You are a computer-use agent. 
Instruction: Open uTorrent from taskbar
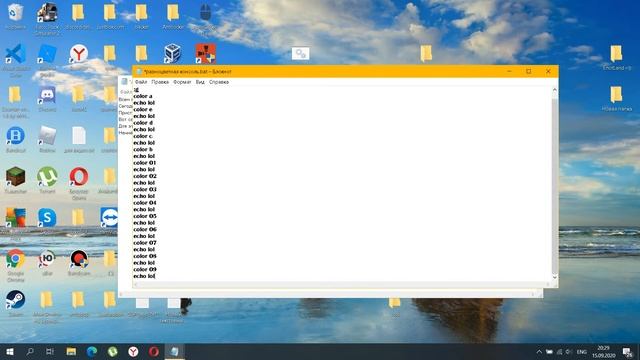click(x=113, y=351)
